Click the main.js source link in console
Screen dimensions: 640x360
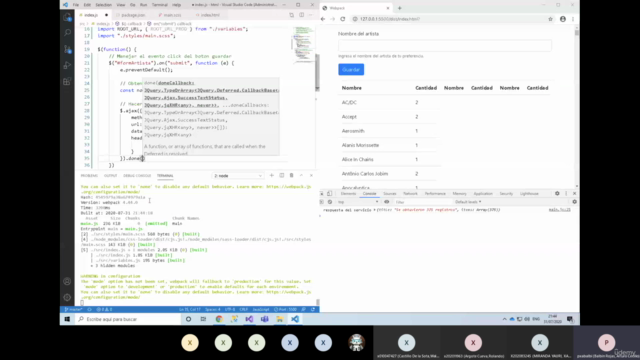click(559, 210)
